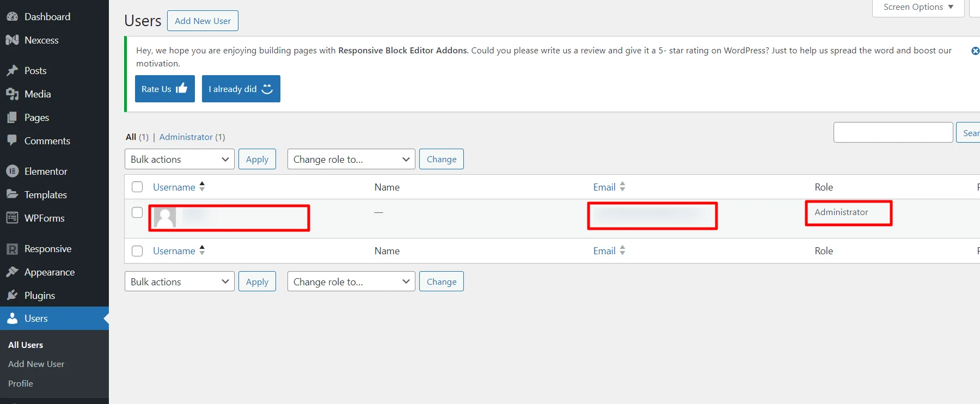Sort by bottom Email column arrows
980x404 pixels.
622,250
